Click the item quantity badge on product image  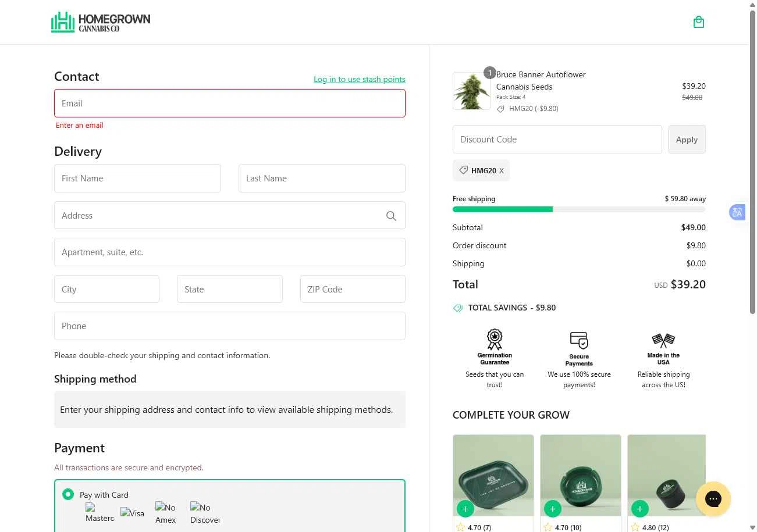coord(490,73)
